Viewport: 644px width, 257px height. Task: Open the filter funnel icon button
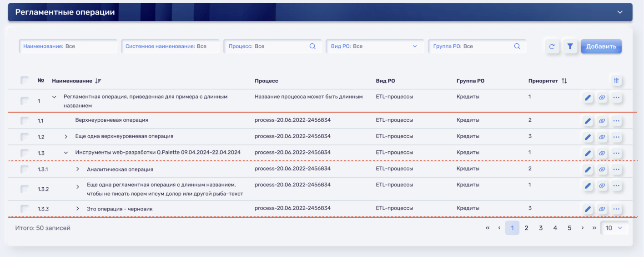570,46
